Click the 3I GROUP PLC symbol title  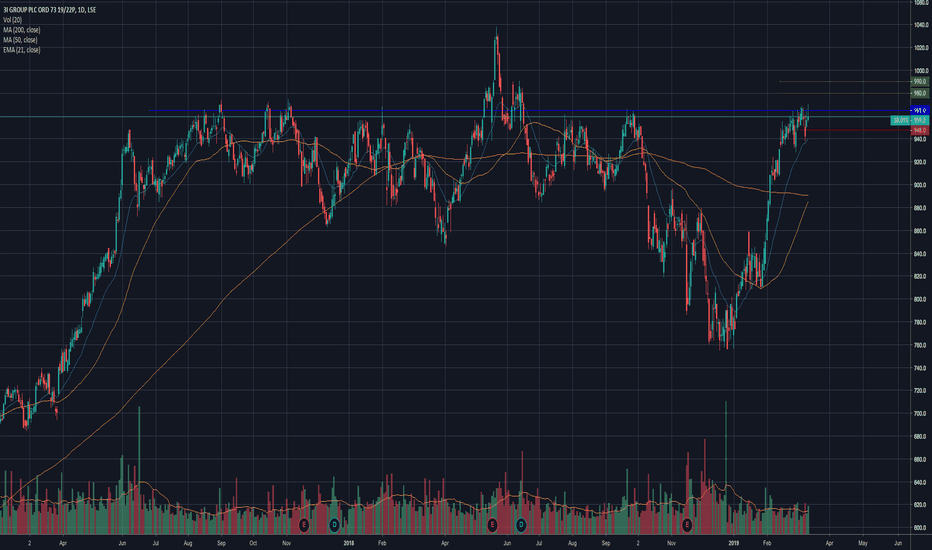[49, 10]
